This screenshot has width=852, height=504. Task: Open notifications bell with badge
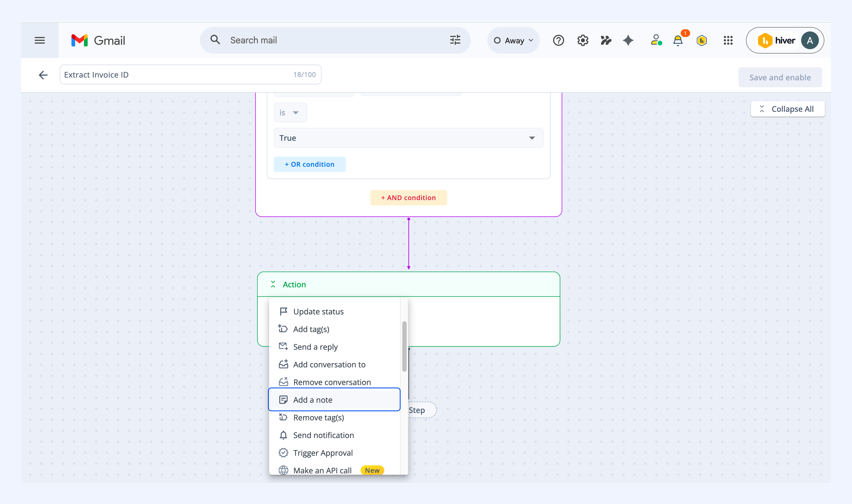pyautogui.click(x=679, y=40)
